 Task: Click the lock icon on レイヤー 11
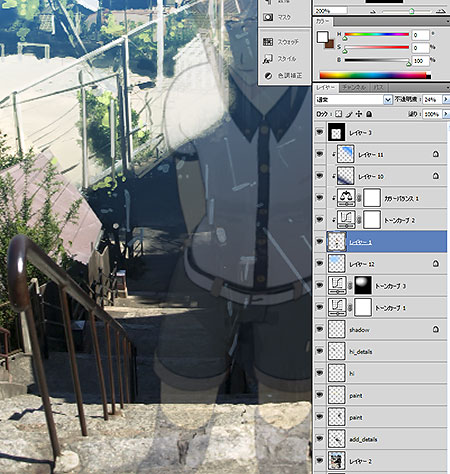tap(436, 154)
